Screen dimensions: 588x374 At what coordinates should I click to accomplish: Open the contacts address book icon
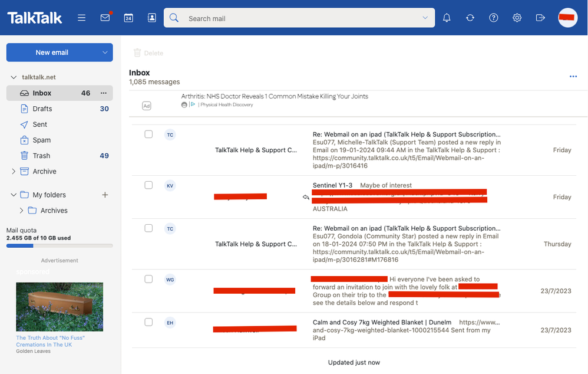152,18
